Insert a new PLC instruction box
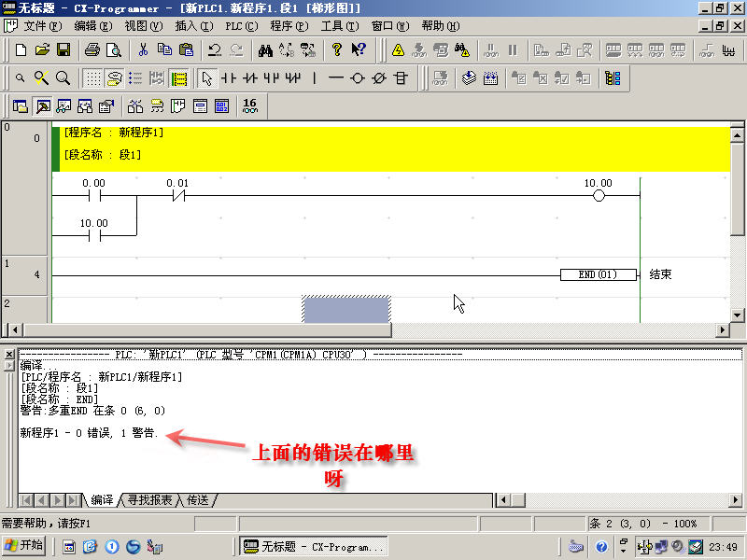 (401, 78)
